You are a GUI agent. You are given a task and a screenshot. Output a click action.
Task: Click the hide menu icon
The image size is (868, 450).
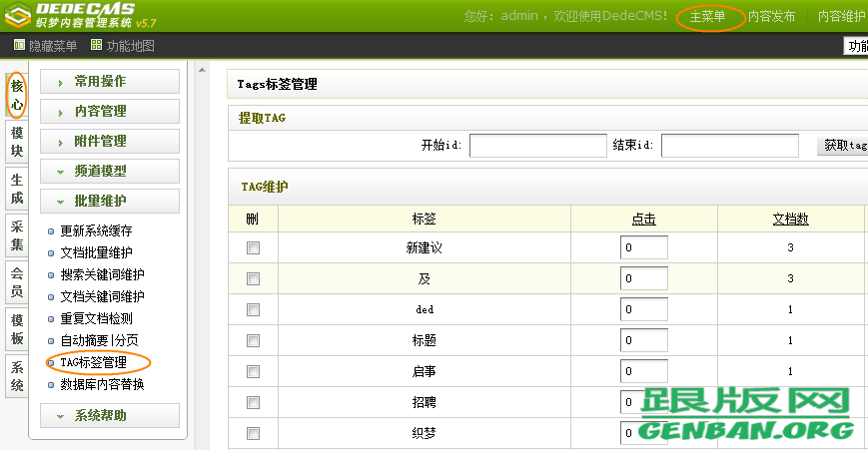click(21, 45)
